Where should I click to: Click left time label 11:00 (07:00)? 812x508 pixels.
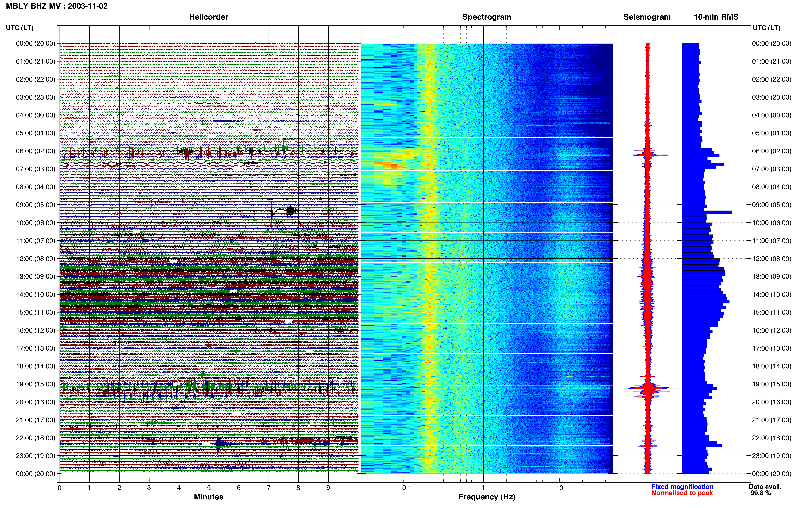[36, 240]
